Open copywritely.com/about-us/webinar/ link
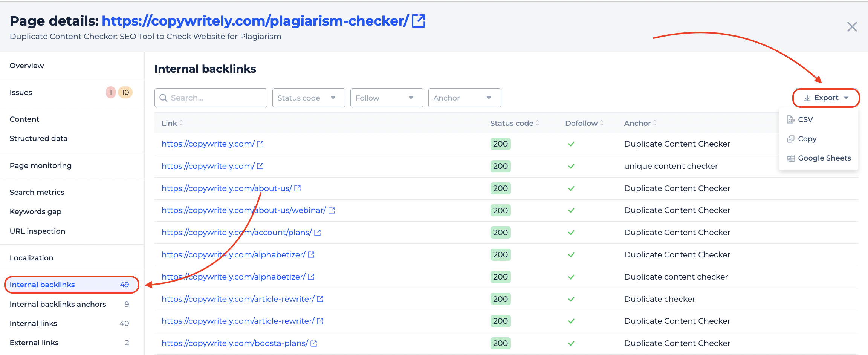868x355 pixels. pyautogui.click(x=244, y=210)
